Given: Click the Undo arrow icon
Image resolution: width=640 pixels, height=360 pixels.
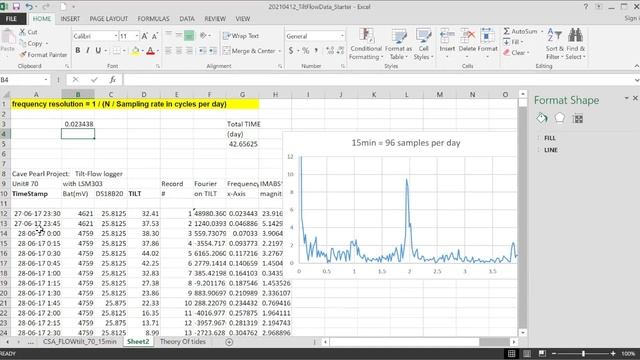Looking at the screenshot, I should coord(29,7).
